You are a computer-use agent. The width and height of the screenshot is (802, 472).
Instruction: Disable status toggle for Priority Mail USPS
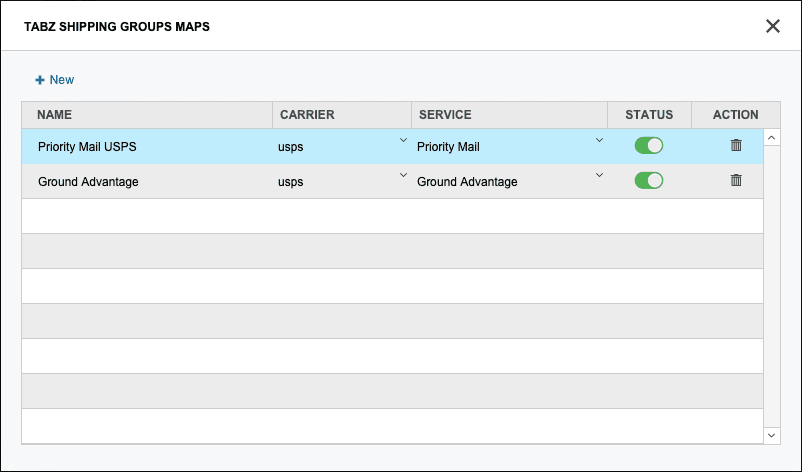point(648,146)
